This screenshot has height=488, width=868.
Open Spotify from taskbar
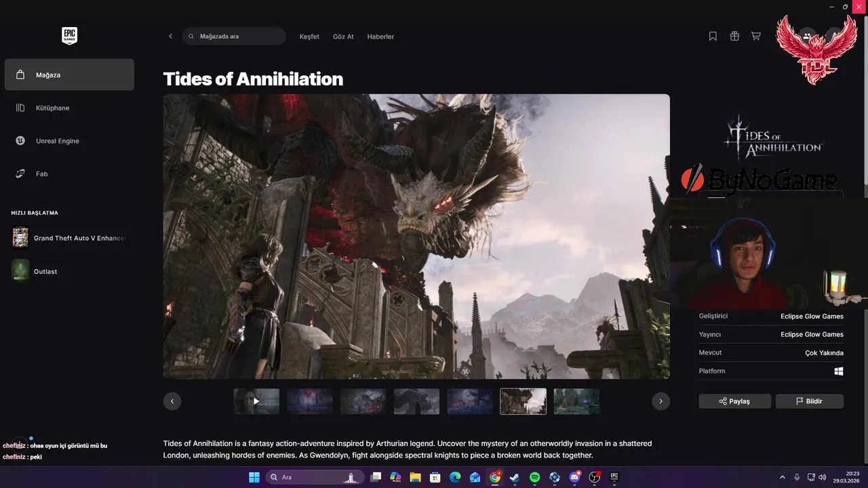click(x=534, y=477)
